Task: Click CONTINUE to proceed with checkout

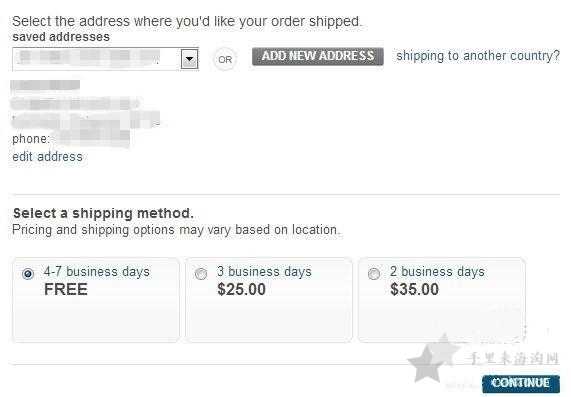Action: (x=521, y=383)
